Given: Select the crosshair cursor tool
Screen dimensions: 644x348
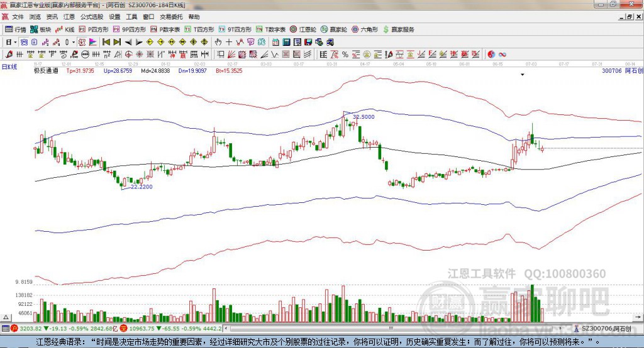Looking at the screenshot, I should pos(229,42).
